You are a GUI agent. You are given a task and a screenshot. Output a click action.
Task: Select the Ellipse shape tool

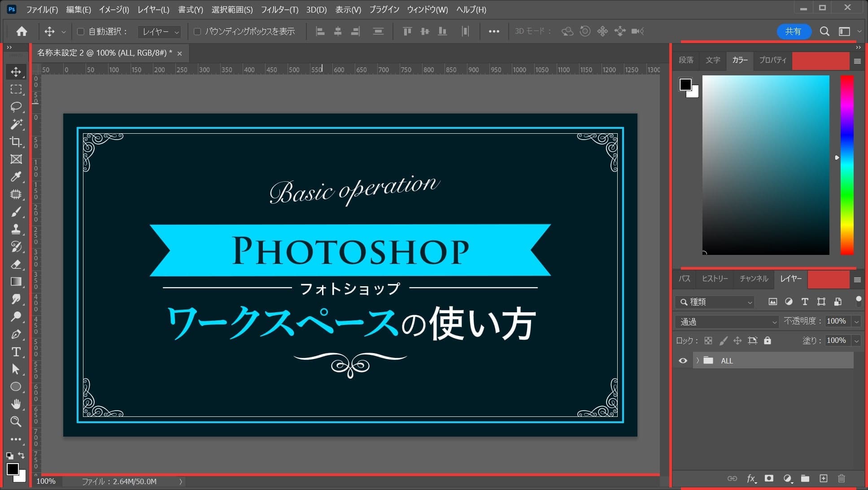(16, 387)
